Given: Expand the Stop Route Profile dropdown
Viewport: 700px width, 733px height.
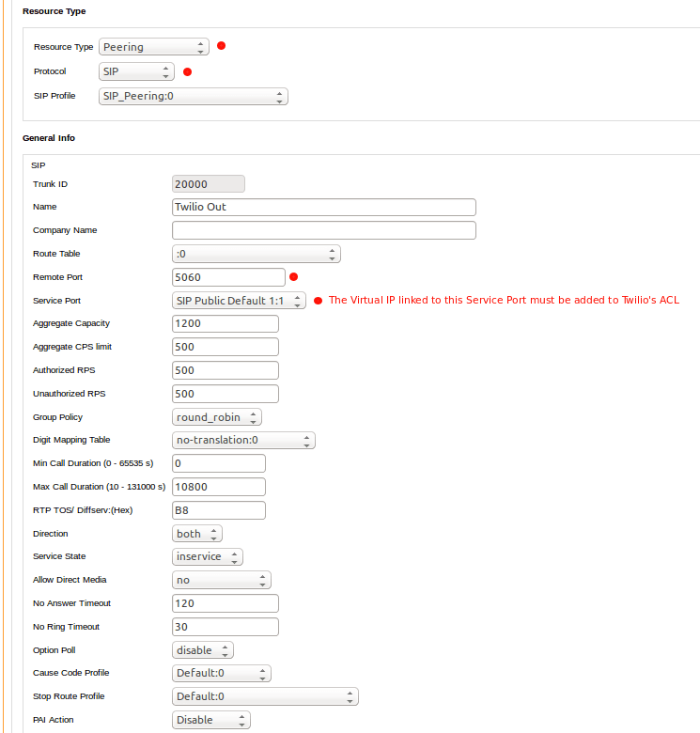Looking at the screenshot, I should click(265, 696).
